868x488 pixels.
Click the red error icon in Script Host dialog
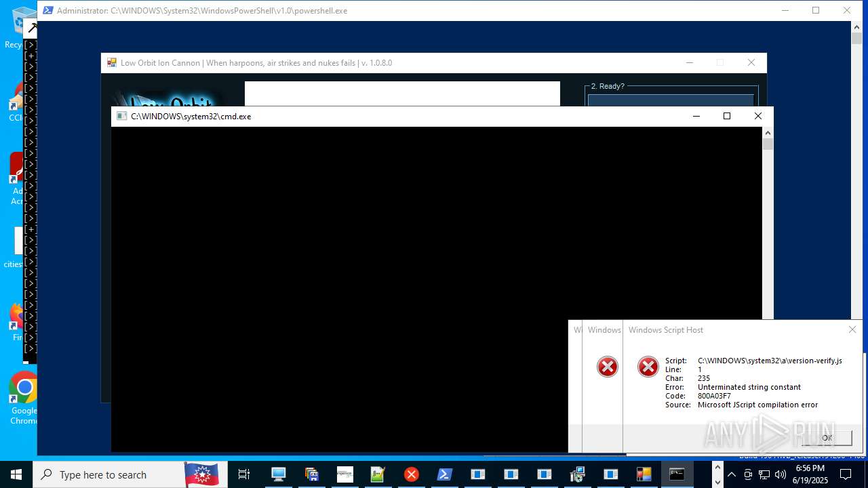pyautogui.click(x=648, y=367)
